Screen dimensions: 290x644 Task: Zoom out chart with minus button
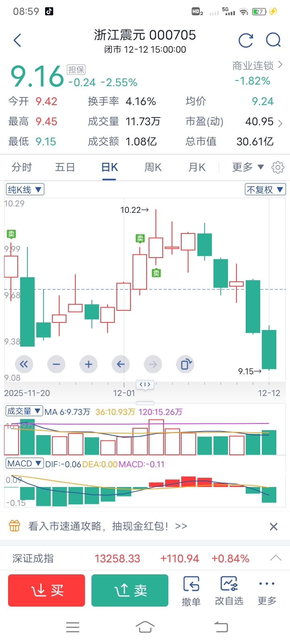pos(56,364)
